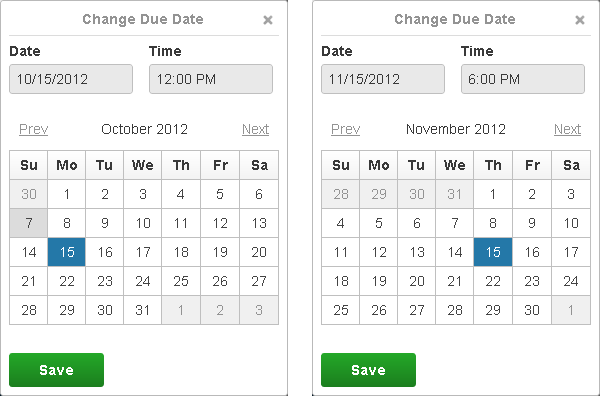Pick October 7 in the left calendar
This screenshot has width=600, height=396.
29,223
